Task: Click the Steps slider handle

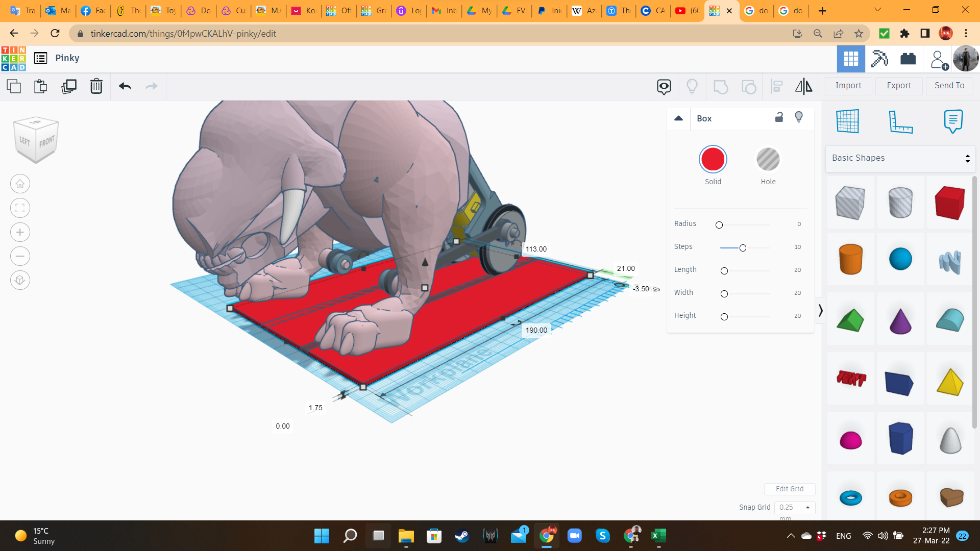Action: click(x=743, y=248)
